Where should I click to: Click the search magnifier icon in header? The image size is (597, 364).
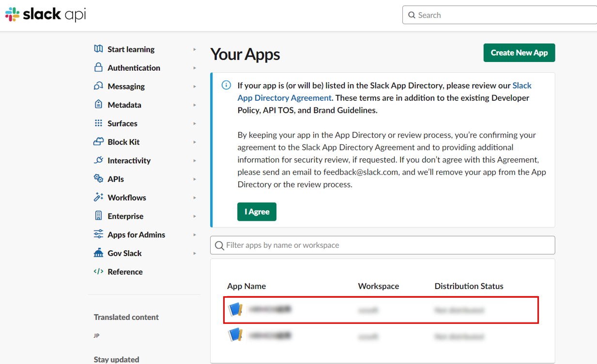point(412,15)
